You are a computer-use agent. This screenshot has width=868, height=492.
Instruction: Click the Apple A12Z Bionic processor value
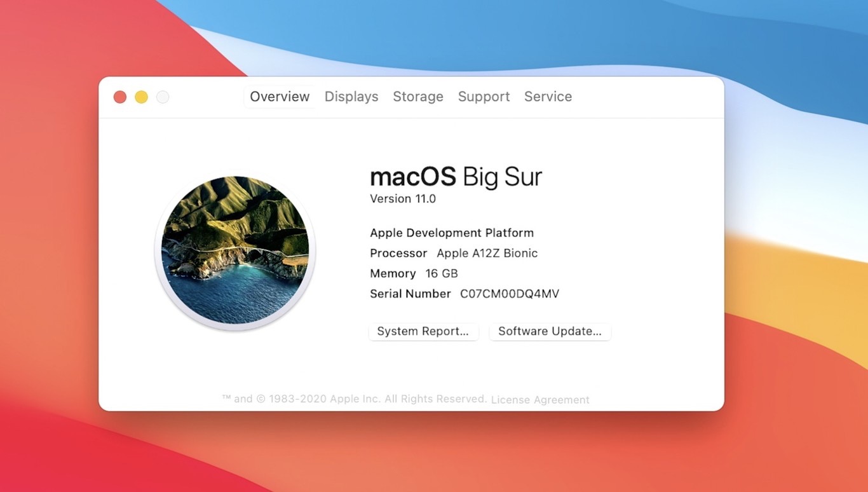(x=487, y=253)
